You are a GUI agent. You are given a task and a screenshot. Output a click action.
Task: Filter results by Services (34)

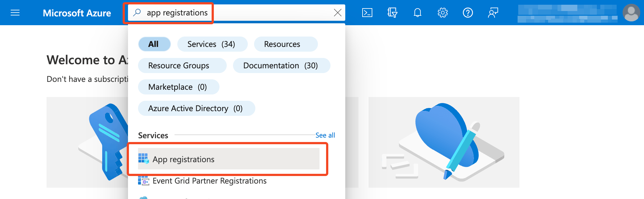(x=212, y=44)
